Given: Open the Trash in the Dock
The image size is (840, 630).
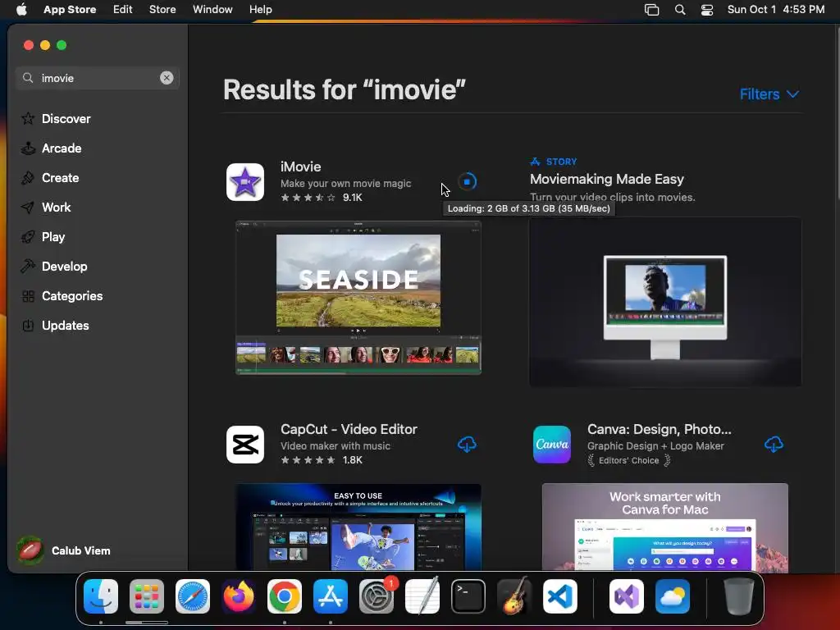Looking at the screenshot, I should coord(739,596).
